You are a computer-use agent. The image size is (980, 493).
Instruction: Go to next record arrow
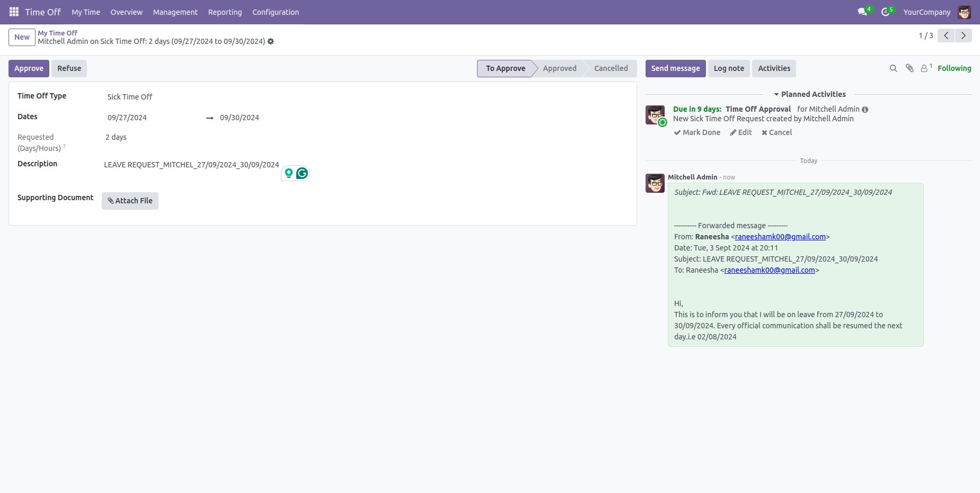pos(963,35)
